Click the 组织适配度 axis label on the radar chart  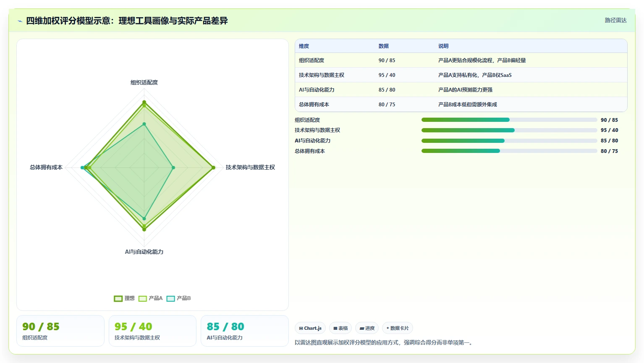click(x=144, y=82)
